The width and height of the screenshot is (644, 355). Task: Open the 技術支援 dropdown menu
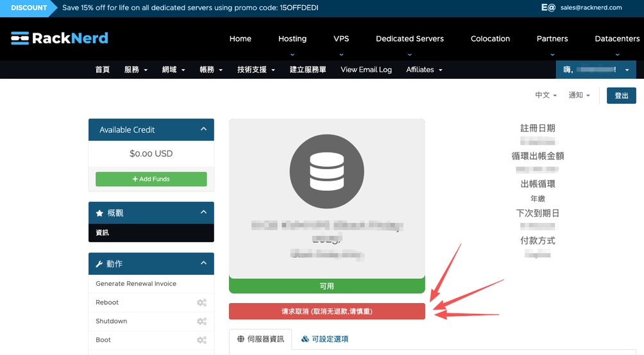(256, 70)
